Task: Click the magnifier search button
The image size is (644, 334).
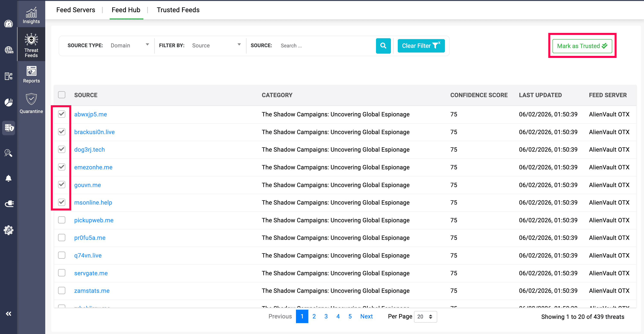Action: click(383, 45)
